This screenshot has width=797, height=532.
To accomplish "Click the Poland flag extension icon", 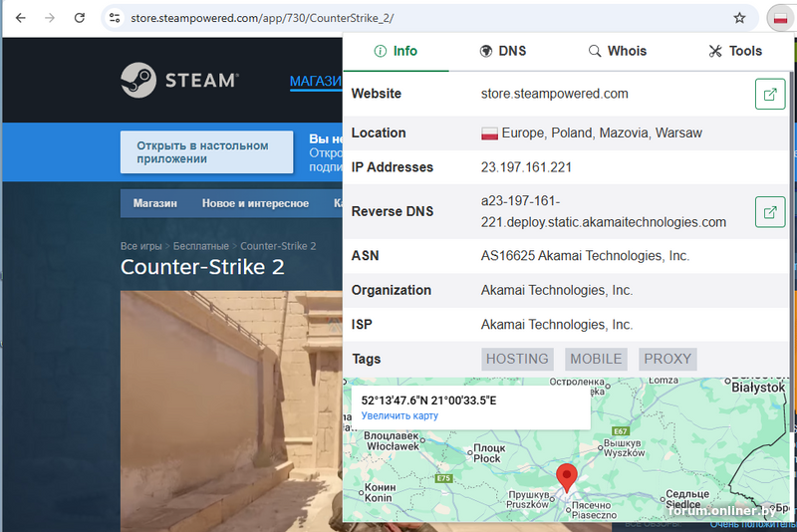I will 780,19.
